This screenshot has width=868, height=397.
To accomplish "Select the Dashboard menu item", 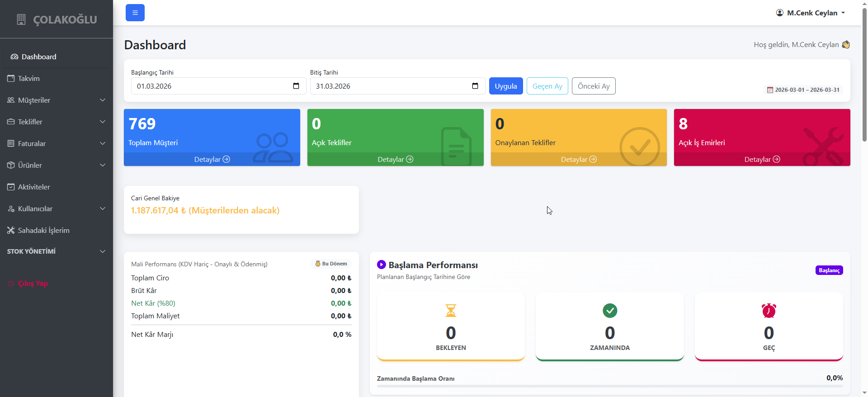I will tap(57, 57).
